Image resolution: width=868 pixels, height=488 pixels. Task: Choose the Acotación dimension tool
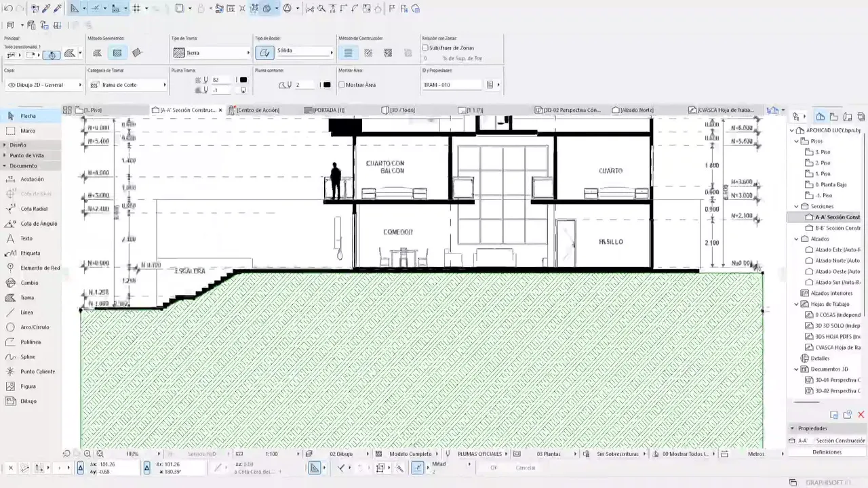(x=31, y=179)
